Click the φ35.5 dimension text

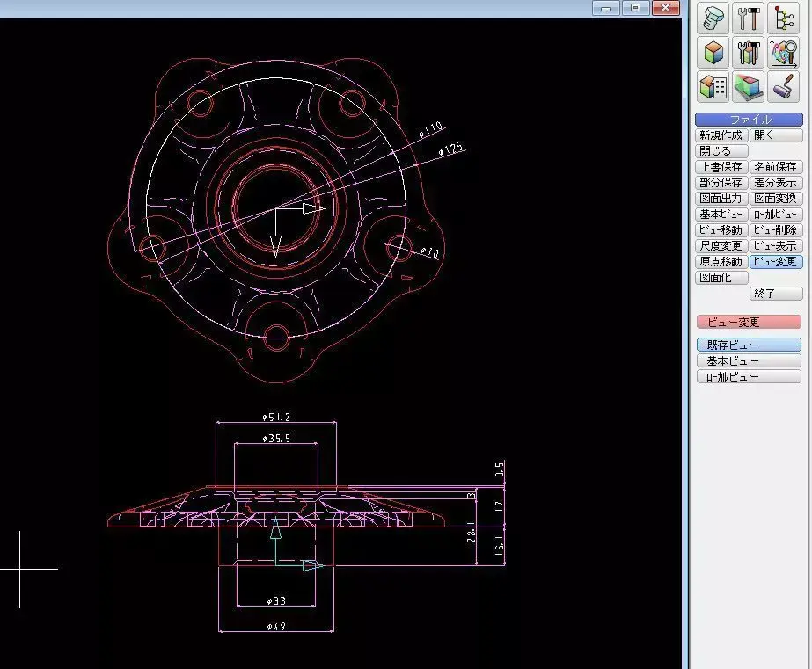276,439
